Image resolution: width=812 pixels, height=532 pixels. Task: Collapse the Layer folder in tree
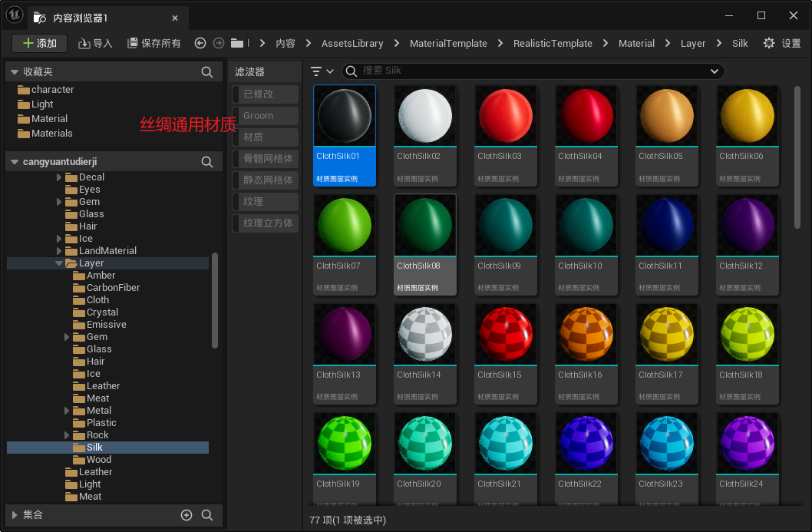coord(60,263)
